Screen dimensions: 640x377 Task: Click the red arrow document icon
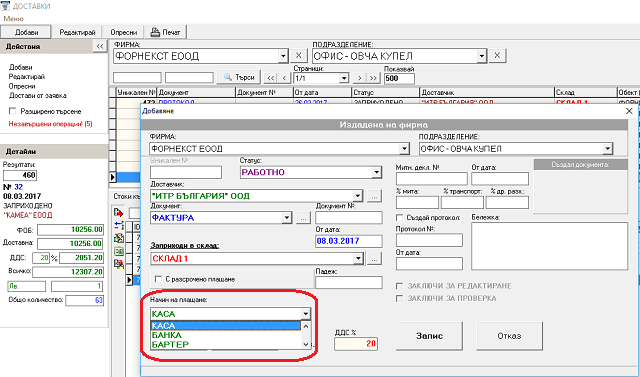[119, 213]
